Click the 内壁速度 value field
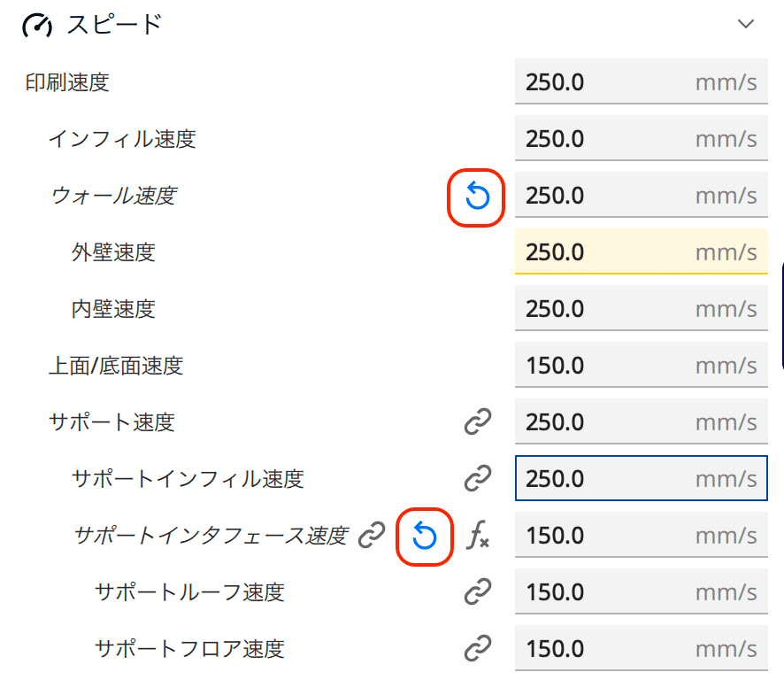784x680 pixels. coord(641,309)
